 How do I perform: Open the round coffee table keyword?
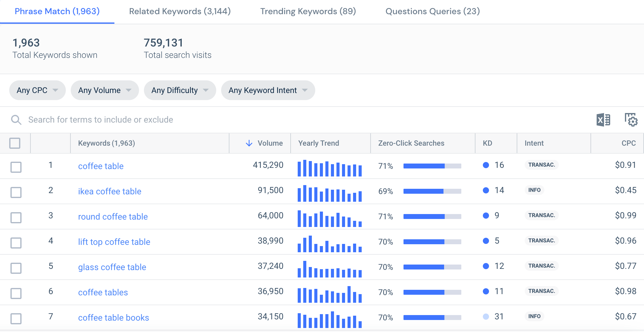(113, 217)
